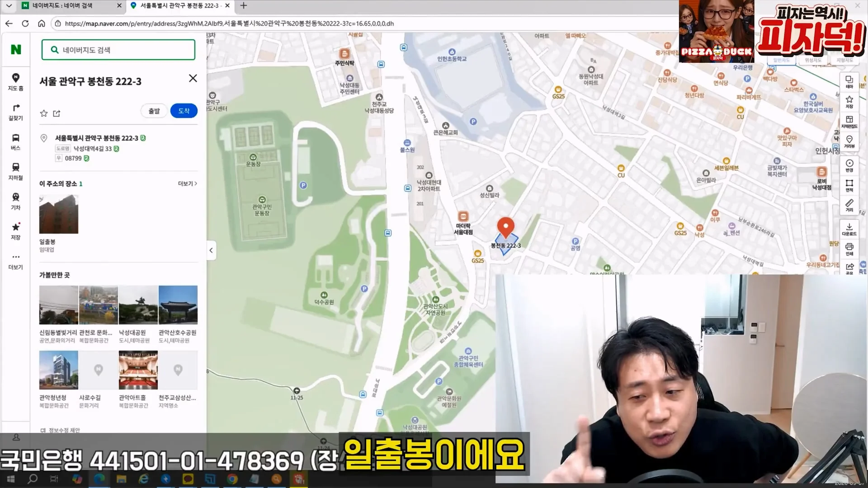Open 더보기 for places at this address
Viewport: 868px width, 488px height.
pos(187,183)
